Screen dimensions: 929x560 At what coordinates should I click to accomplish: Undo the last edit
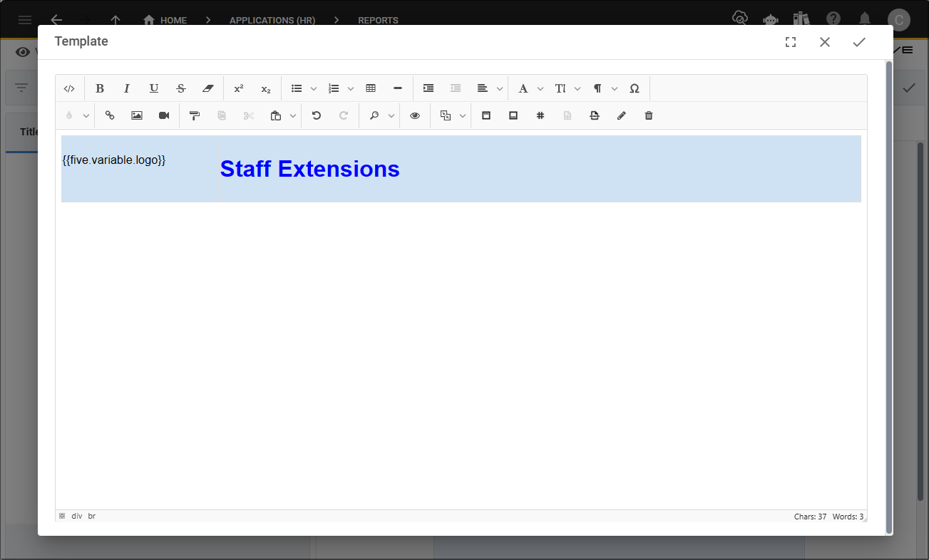click(x=317, y=115)
